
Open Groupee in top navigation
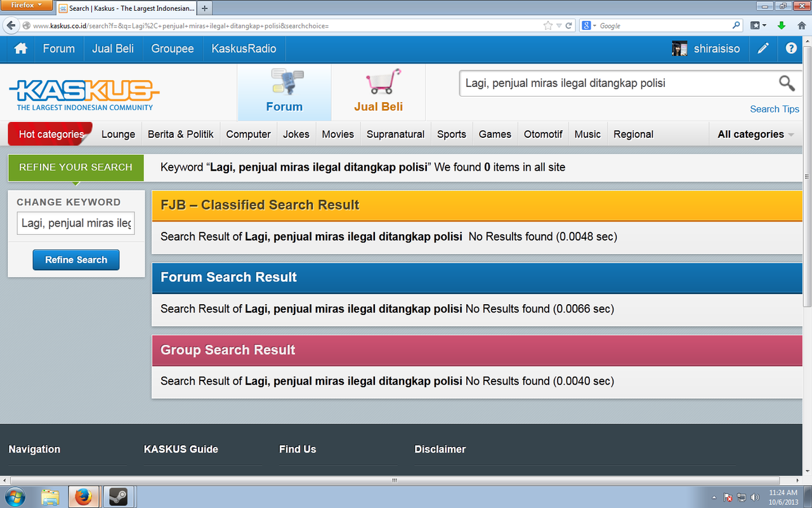(x=173, y=49)
